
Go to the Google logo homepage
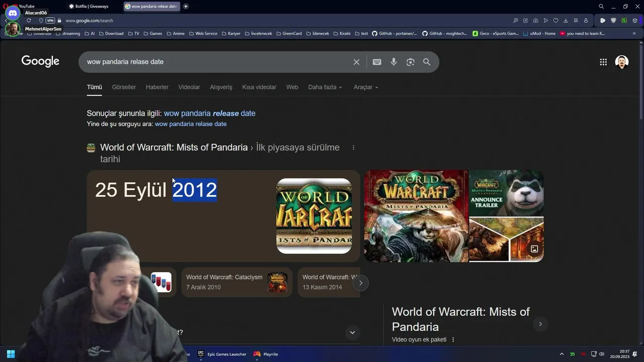click(x=40, y=61)
